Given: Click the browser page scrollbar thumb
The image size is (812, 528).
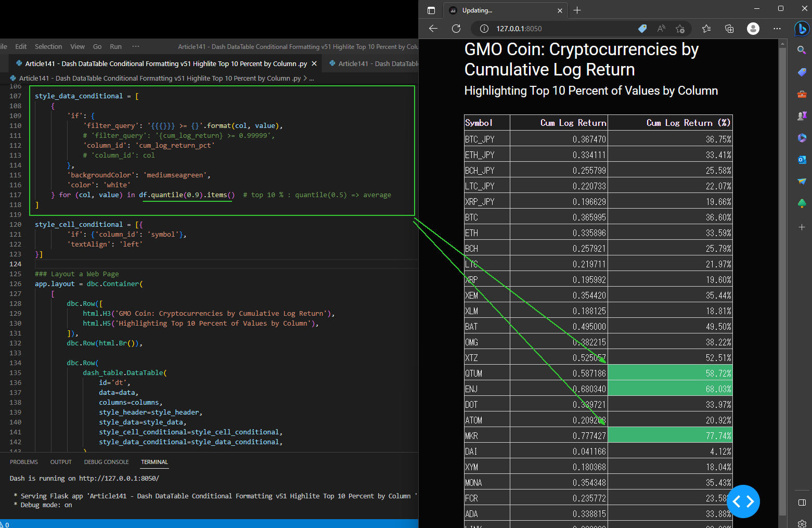Looking at the screenshot, I should tap(782, 281).
